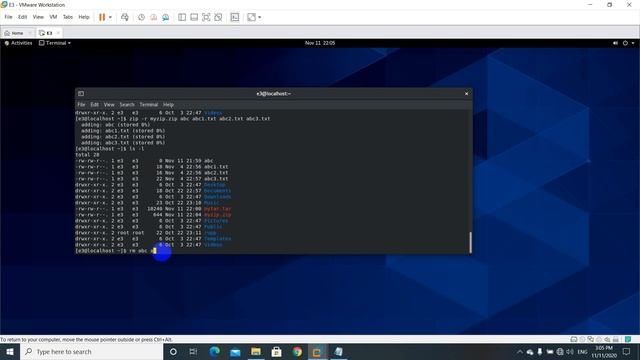
Task: Select the active orange app on taskbar
Action: tap(317, 351)
